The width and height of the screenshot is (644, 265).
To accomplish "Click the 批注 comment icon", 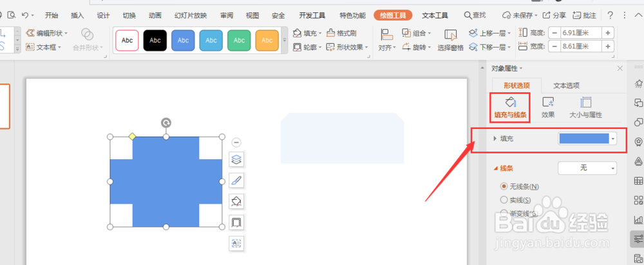I will (584, 15).
